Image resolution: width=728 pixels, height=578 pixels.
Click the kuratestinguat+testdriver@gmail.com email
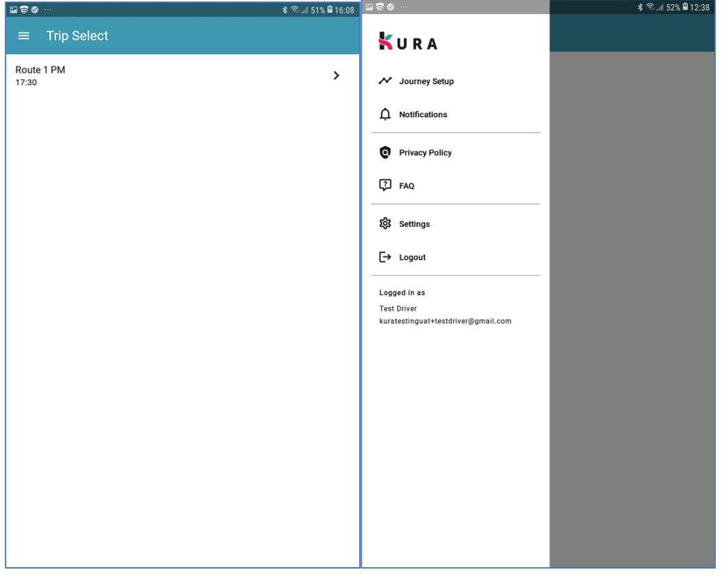pos(445,321)
